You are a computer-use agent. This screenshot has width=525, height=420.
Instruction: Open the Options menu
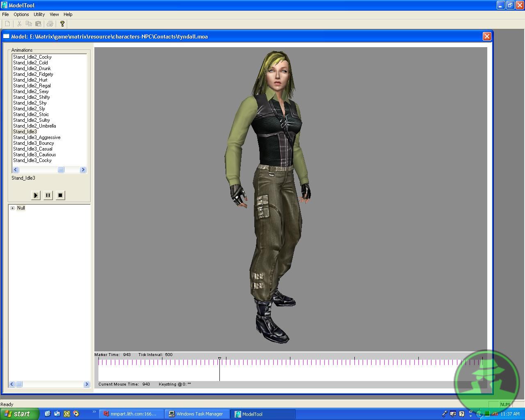pyautogui.click(x=21, y=14)
